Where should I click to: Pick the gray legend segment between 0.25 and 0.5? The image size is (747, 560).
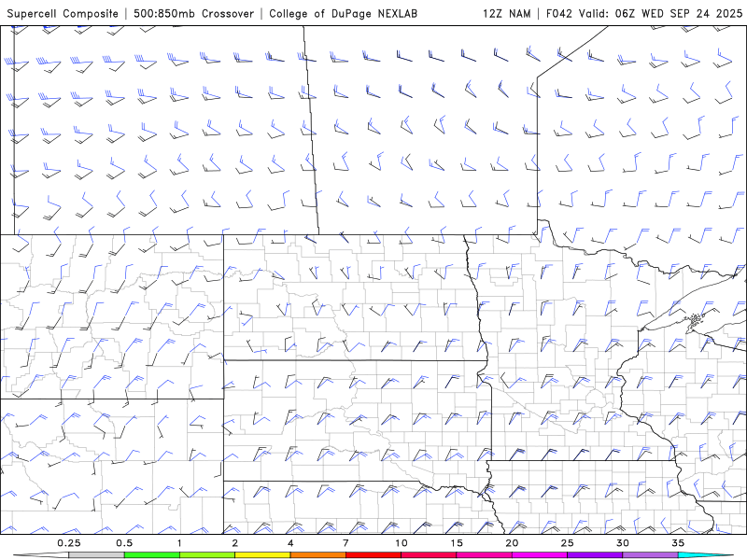(x=96, y=555)
